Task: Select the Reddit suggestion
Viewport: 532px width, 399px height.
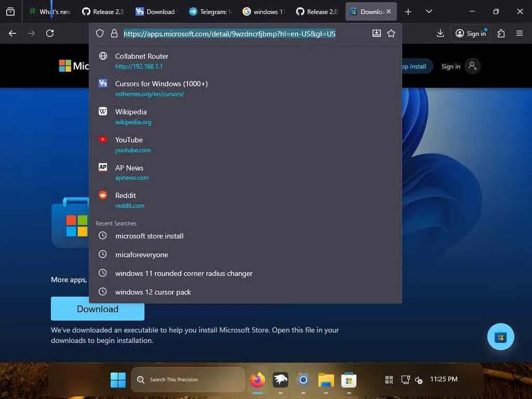Action: pyautogui.click(x=245, y=200)
